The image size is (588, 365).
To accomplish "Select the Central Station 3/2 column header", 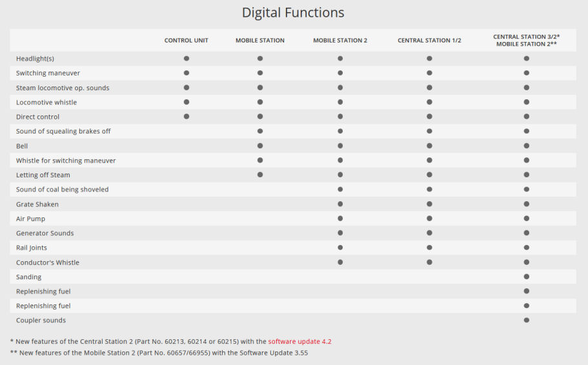I will pyautogui.click(x=527, y=40).
